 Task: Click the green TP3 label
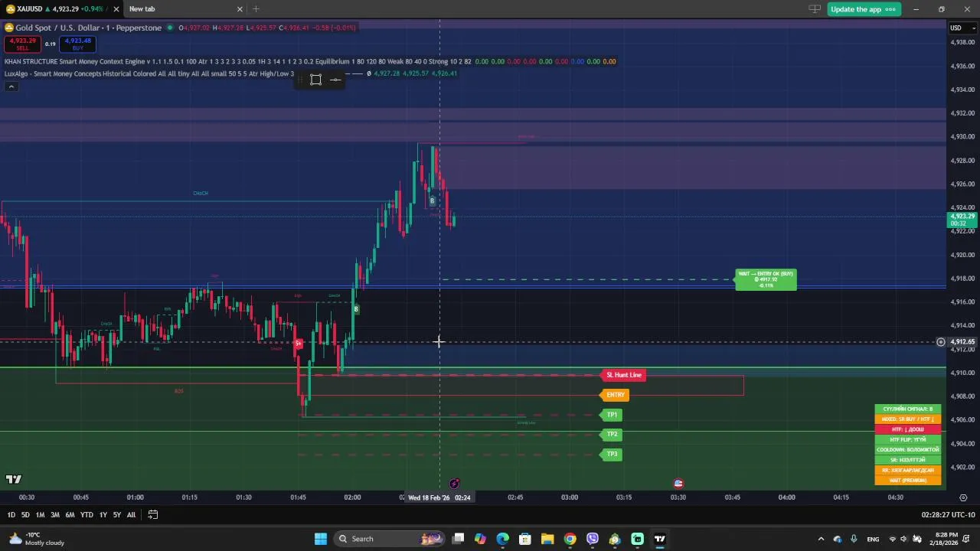(x=611, y=455)
